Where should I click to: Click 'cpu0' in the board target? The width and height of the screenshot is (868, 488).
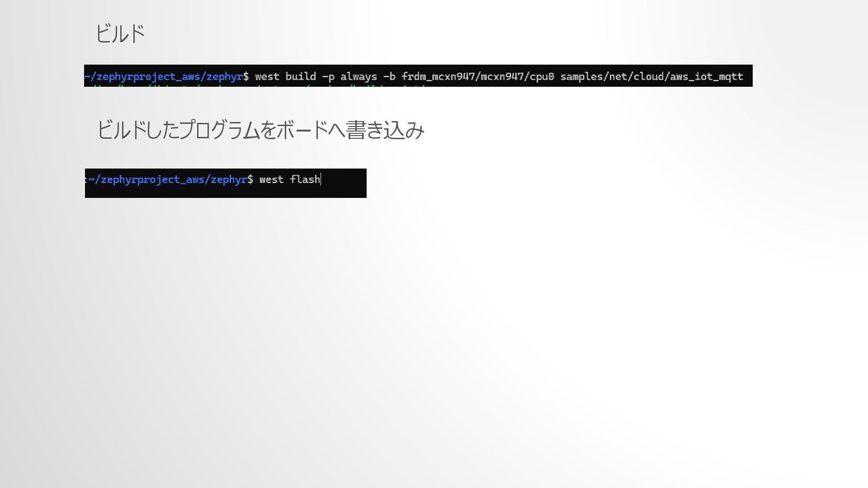click(542, 76)
